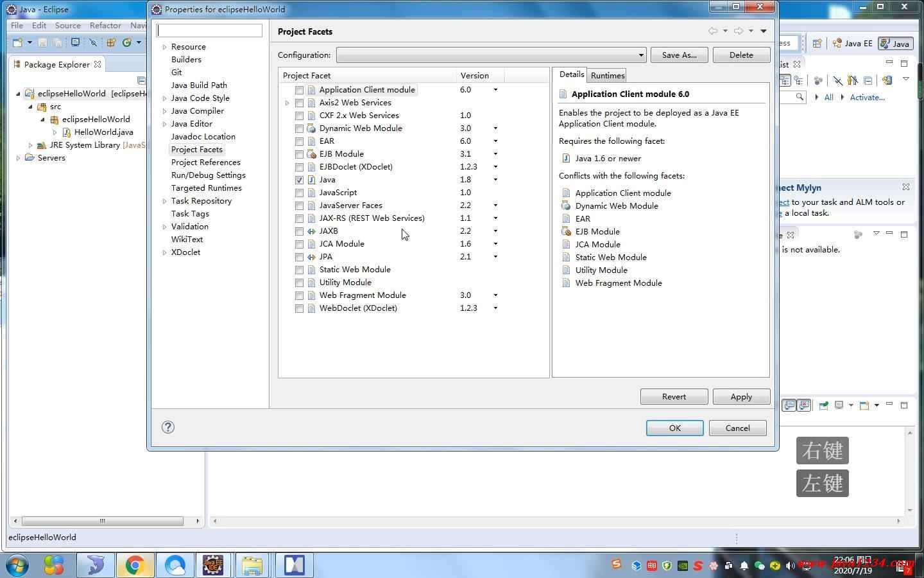Open Java version 1.8 dropdown arrow
924x578 pixels.
click(x=495, y=180)
